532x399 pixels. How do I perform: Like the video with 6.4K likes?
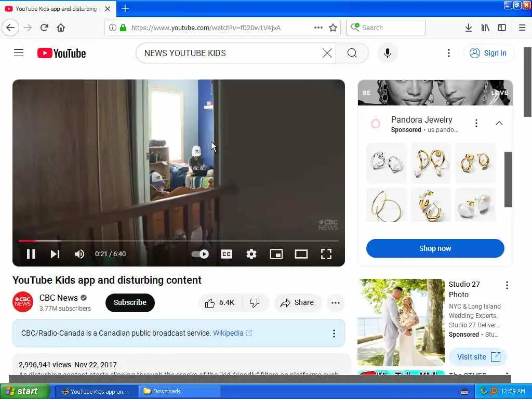220,303
